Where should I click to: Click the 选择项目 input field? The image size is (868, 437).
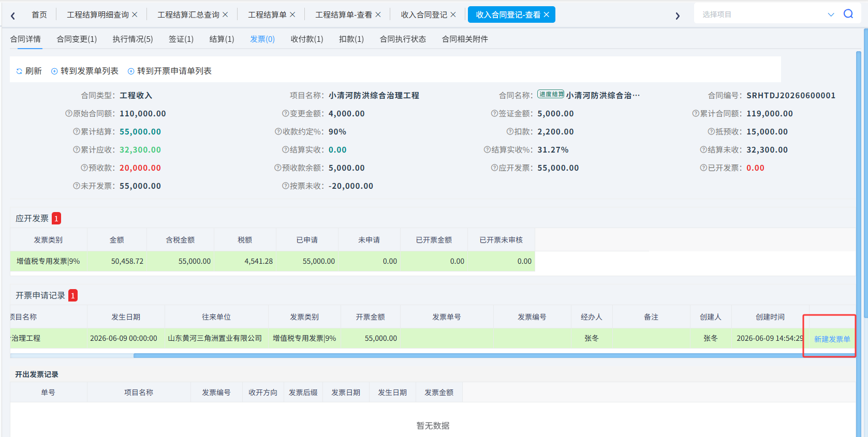pyautogui.click(x=761, y=14)
